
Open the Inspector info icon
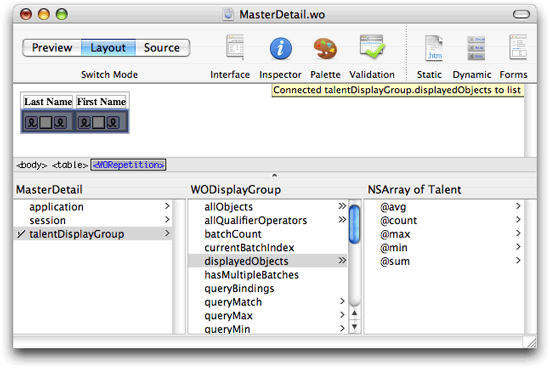coord(280,48)
